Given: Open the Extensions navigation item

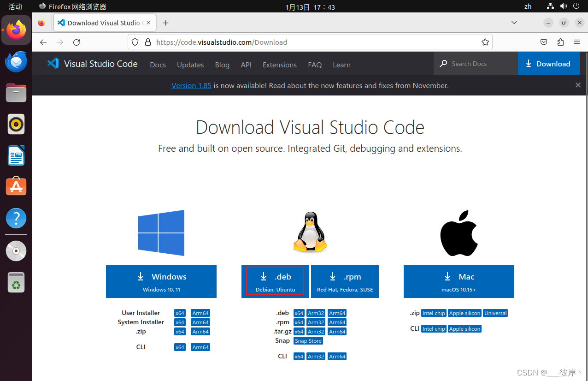Looking at the screenshot, I should tap(280, 65).
